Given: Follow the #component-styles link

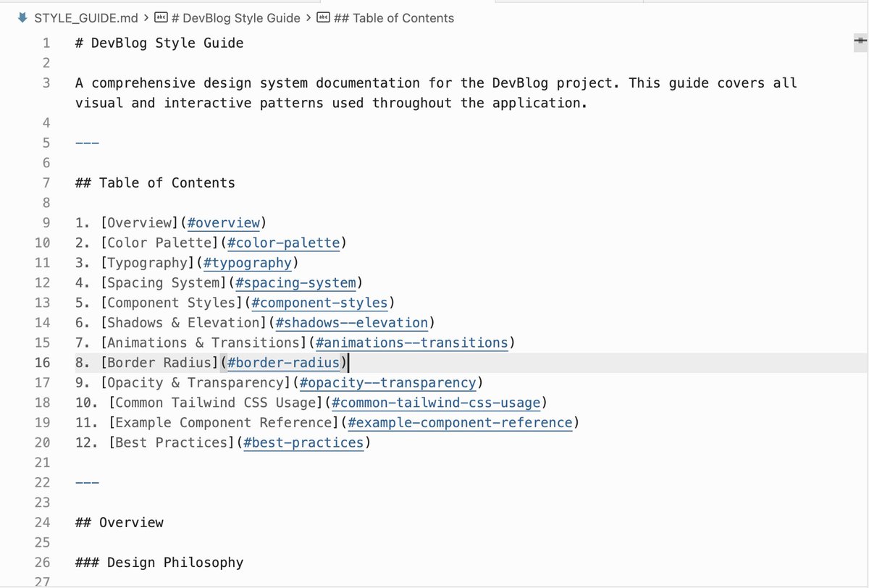Looking at the screenshot, I should click(x=320, y=303).
